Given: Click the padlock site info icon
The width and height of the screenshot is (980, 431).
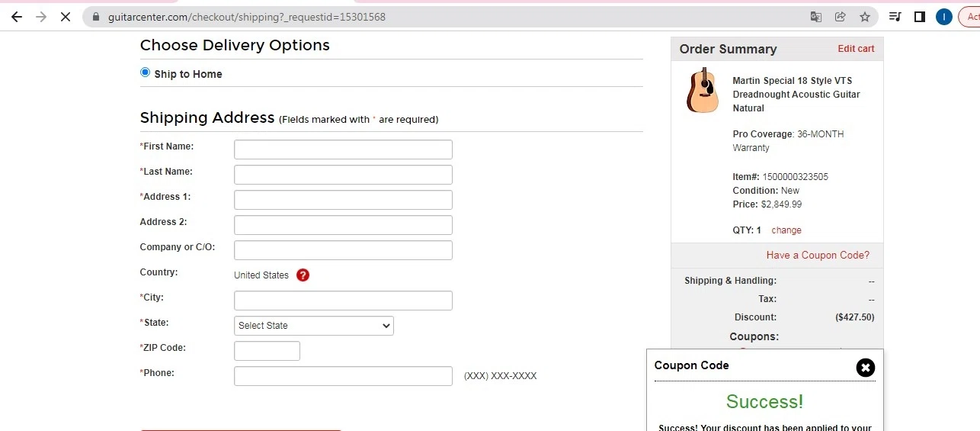Looking at the screenshot, I should [95, 17].
